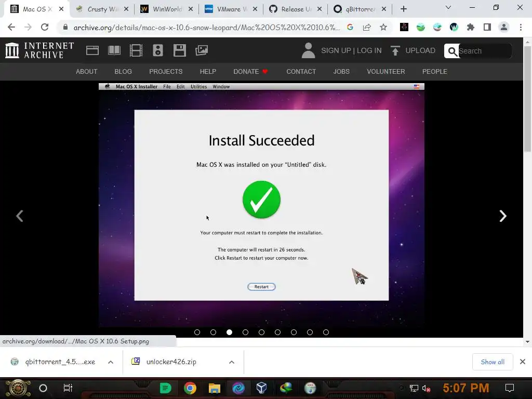
Task: Show previous carousel image
Action: pyautogui.click(x=20, y=216)
